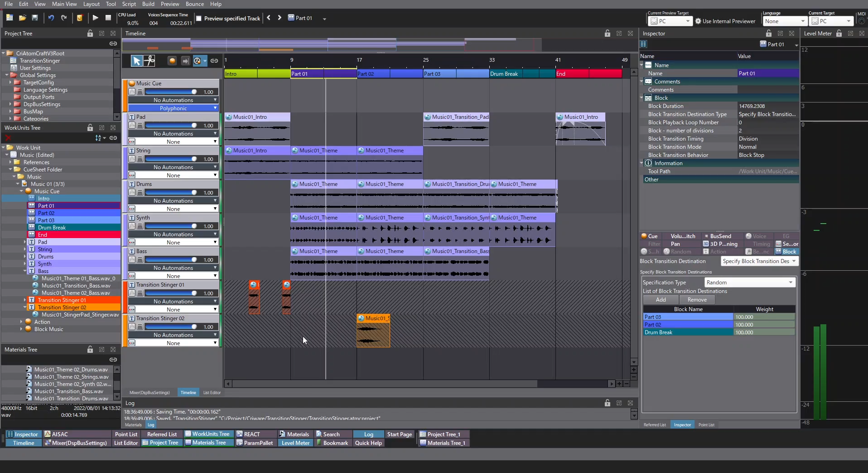Click the red X filter icon in WorkUnits Tree

(x=8, y=138)
